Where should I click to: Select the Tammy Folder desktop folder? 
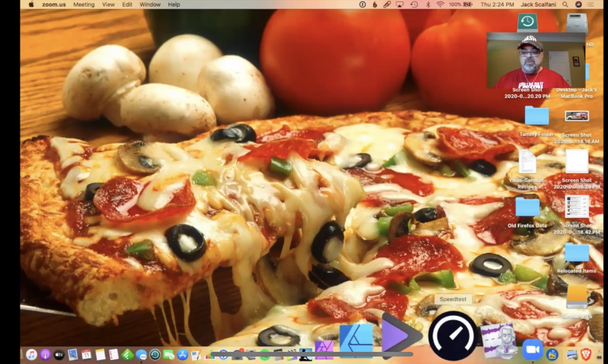click(x=537, y=116)
